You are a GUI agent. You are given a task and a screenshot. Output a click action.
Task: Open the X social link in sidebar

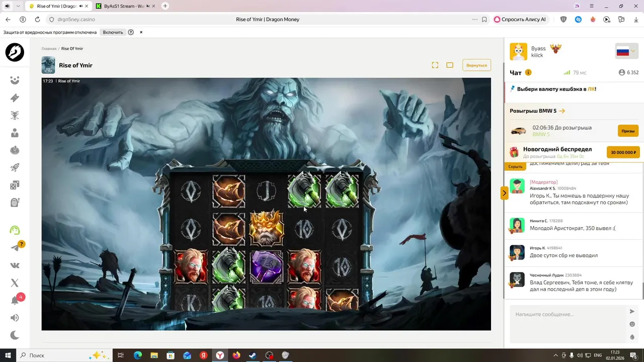click(x=15, y=283)
